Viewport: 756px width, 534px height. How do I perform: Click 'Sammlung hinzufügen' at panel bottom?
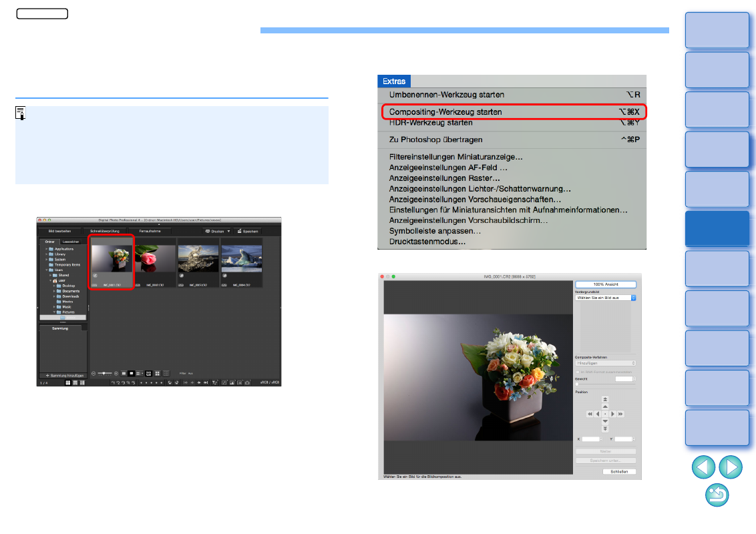coord(63,376)
